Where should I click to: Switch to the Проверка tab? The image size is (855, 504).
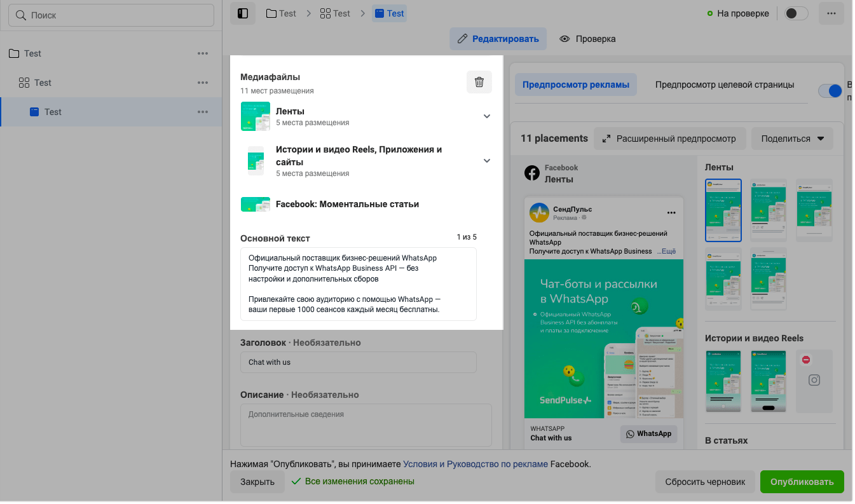point(587,39)
